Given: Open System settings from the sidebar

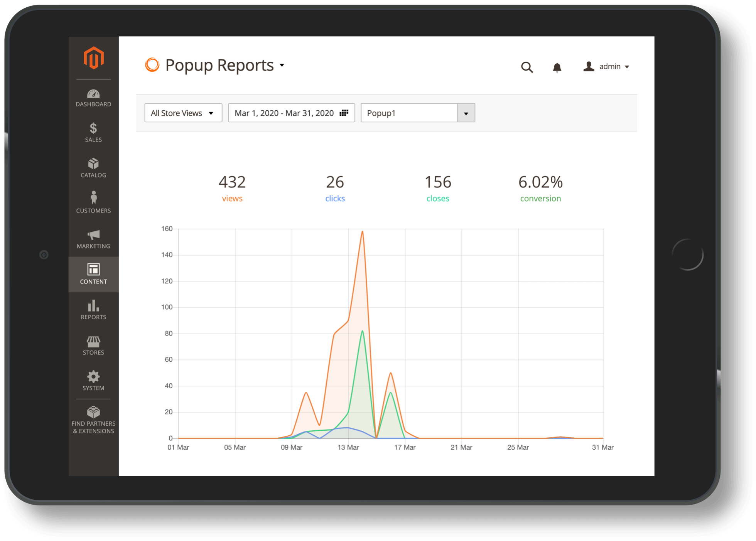Looking at the screenshot, I should 93,380.
